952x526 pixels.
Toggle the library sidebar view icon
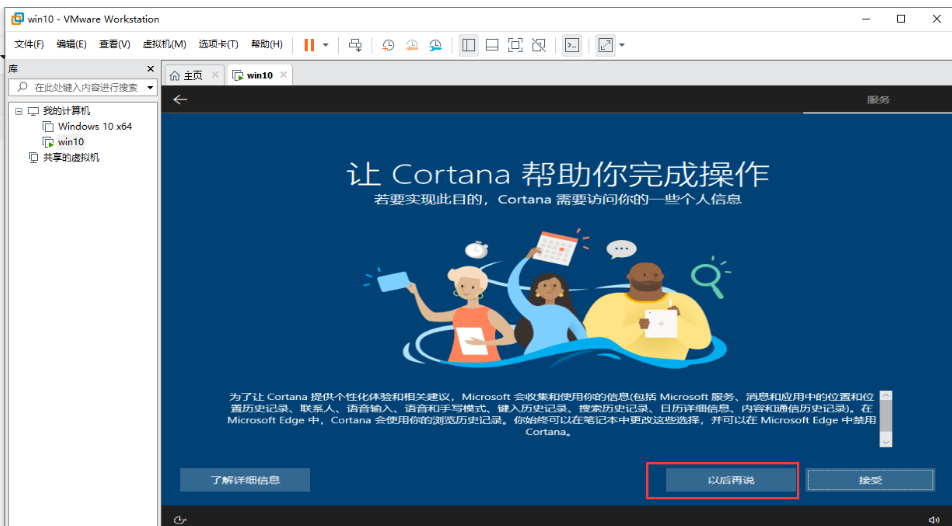[468, 45]
